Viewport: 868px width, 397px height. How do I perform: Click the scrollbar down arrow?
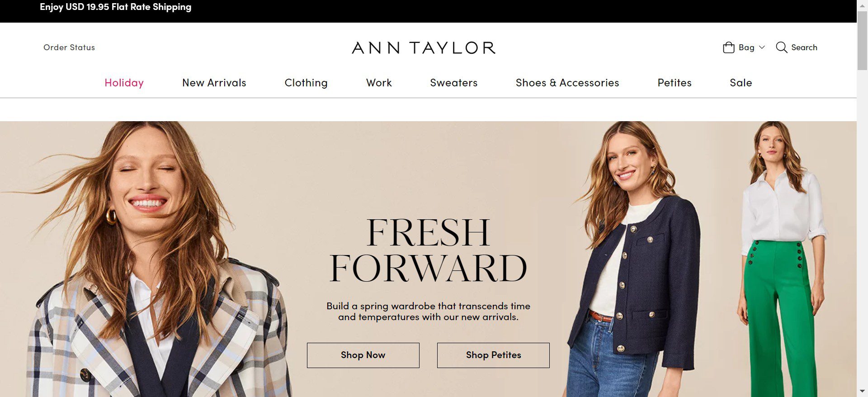coord(862,392)
